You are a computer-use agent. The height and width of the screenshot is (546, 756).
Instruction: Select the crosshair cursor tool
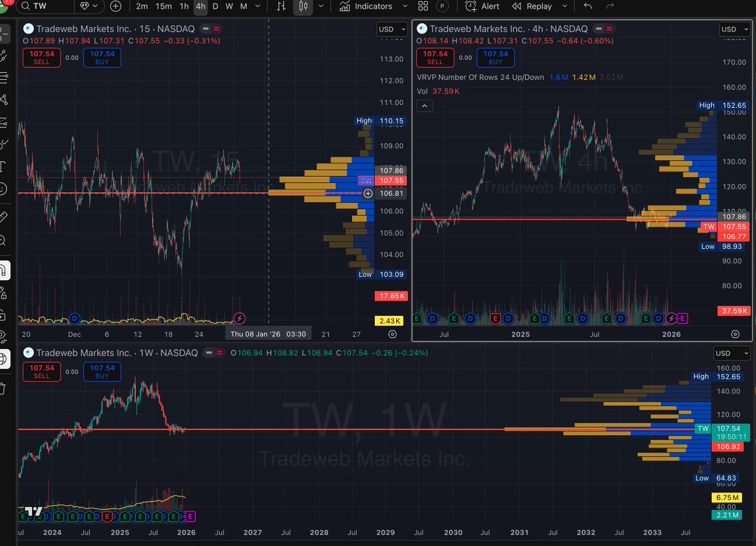(x=4, y=33)
